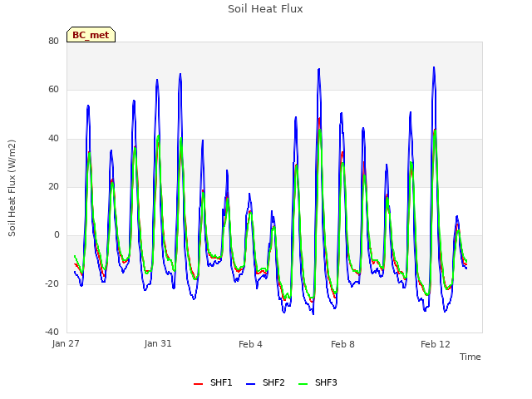Toggle SHF3 series in legend

(318, 382)
